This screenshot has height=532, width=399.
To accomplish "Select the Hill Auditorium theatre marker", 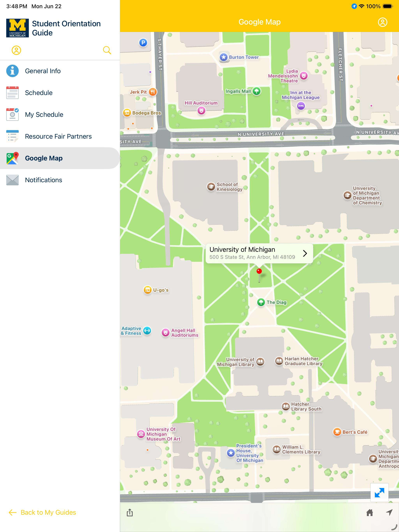I will coord(201,111).
